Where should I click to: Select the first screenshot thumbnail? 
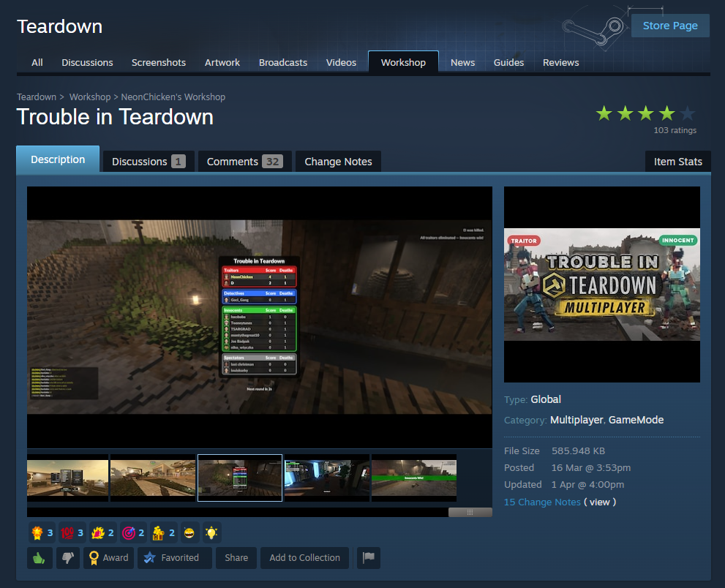point(67,478)
